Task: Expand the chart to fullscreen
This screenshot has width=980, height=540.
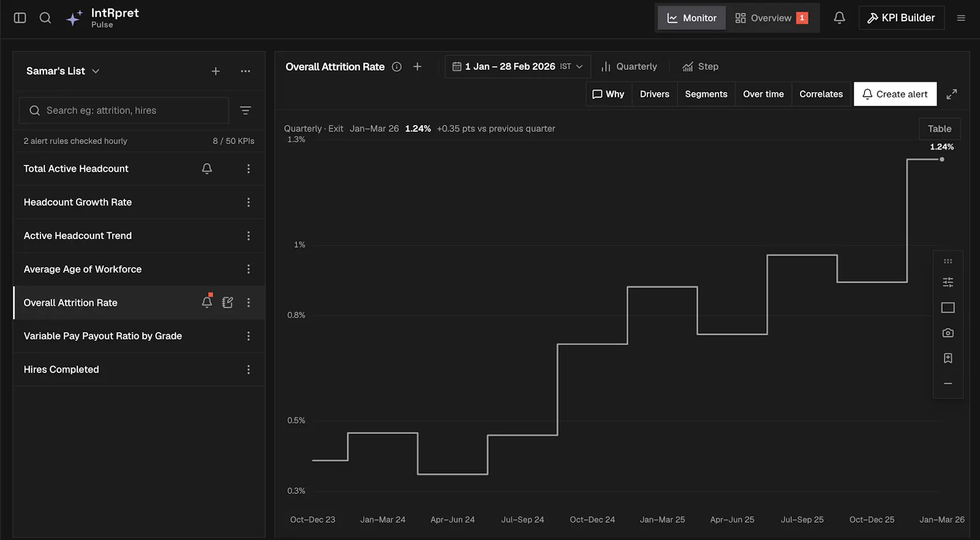Action: [951, 94]
